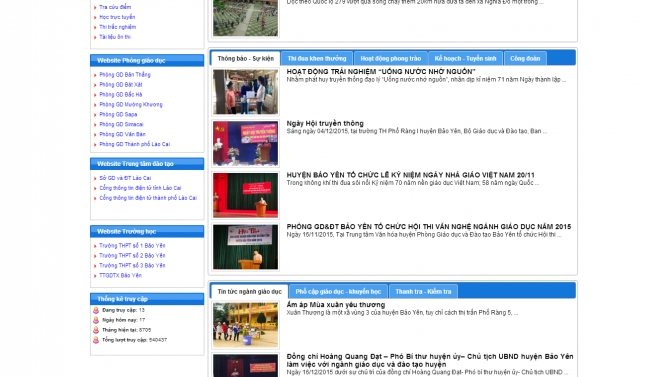Screen dimensions: 670x377
Task: Switch to Công đoàn tab
Action: click(525, 59)
